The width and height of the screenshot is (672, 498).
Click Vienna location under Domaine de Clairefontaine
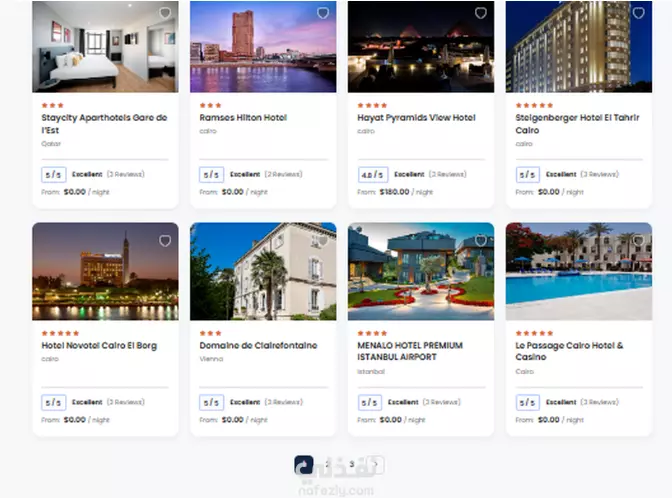point(211,359)
